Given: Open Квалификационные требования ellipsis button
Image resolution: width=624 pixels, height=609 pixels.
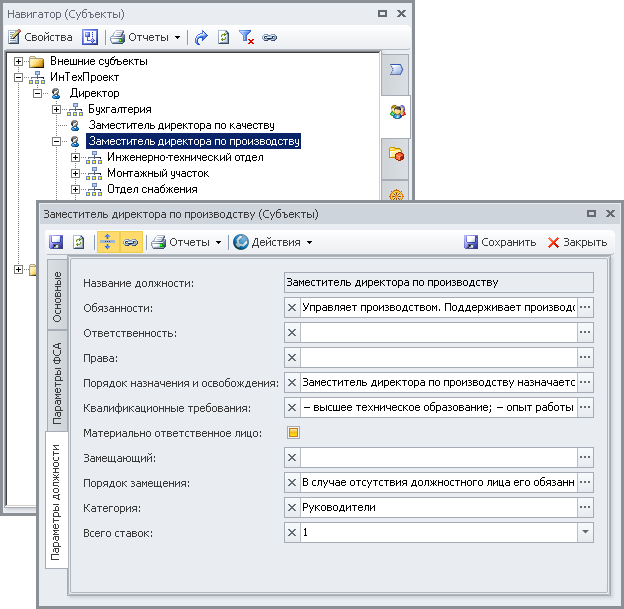Looking at the screenshot, I should [x=585, y=408].
